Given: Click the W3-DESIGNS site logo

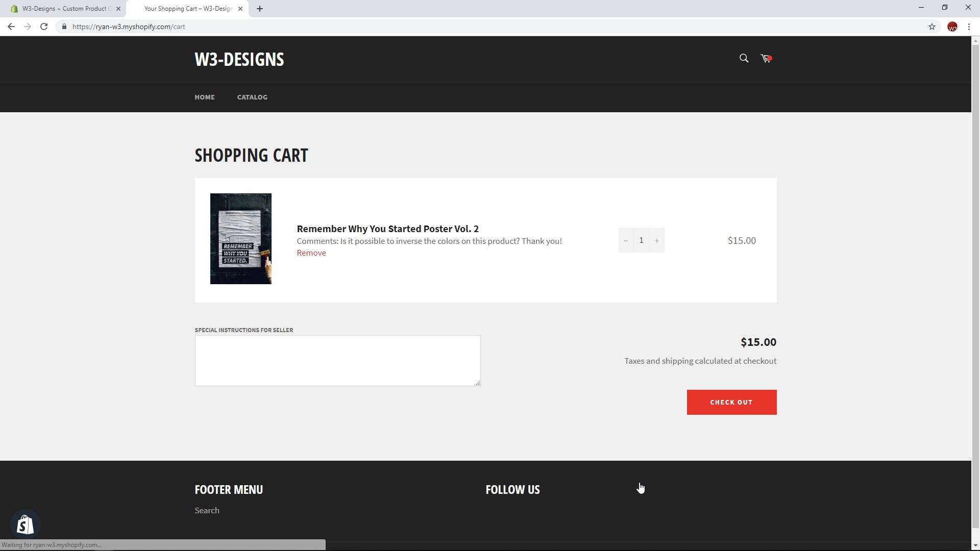Looking at the screenshot, I should [239, 59].
